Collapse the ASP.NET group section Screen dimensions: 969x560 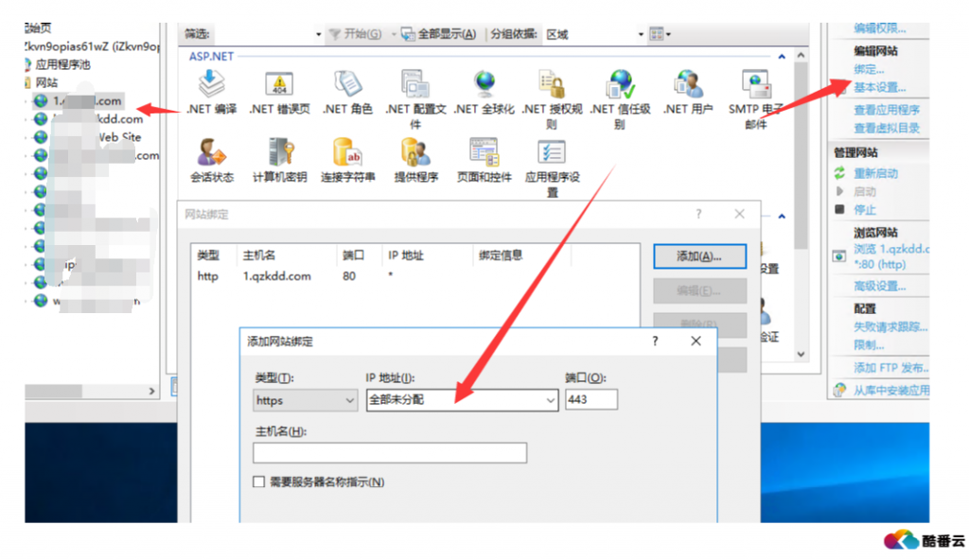[x=782, y=57]
